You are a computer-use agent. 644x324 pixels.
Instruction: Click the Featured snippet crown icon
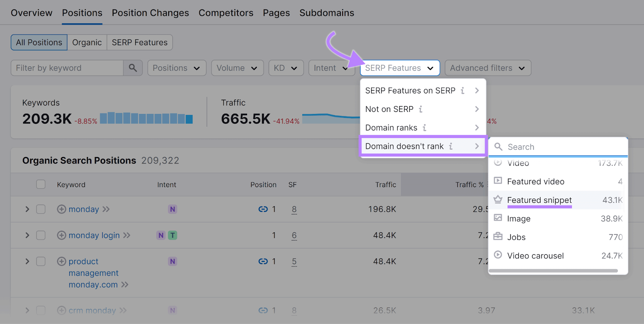pos(498,200)
